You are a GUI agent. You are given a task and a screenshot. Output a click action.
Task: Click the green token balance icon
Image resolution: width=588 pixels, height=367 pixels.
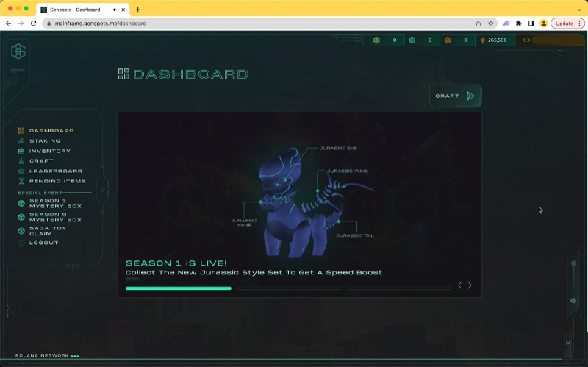coord(376,40)
